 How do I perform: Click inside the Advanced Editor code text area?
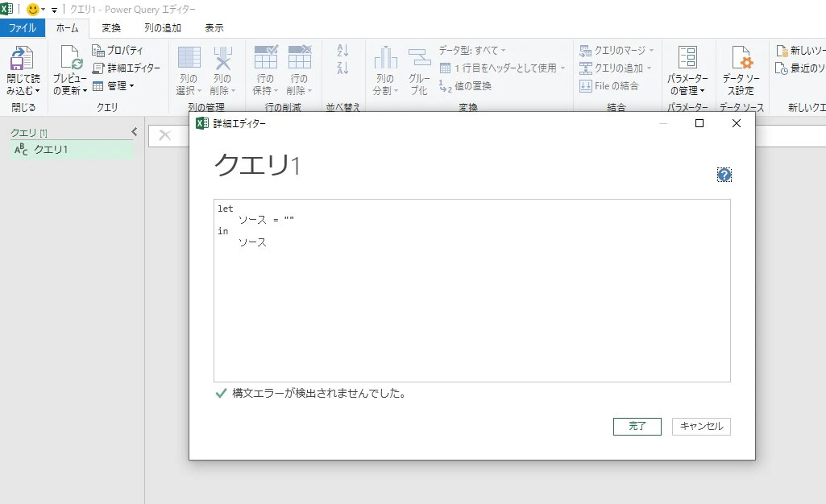[x=472, y=291]
